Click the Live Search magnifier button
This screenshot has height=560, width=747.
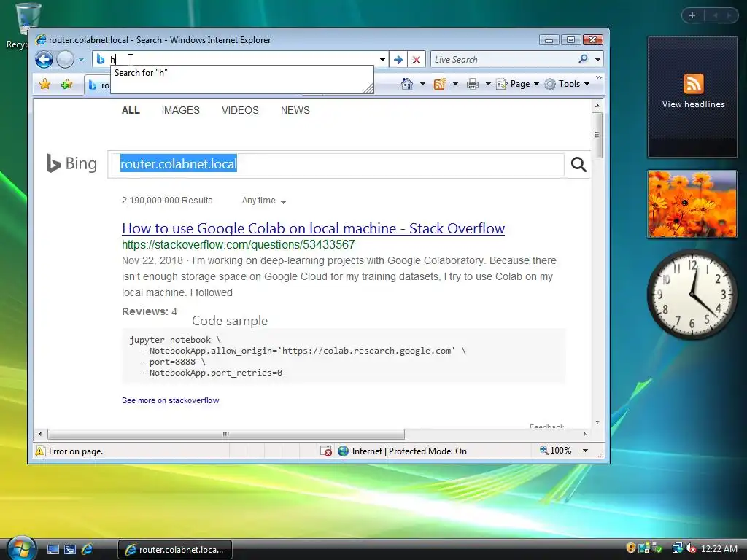click(x=583, y=59)
